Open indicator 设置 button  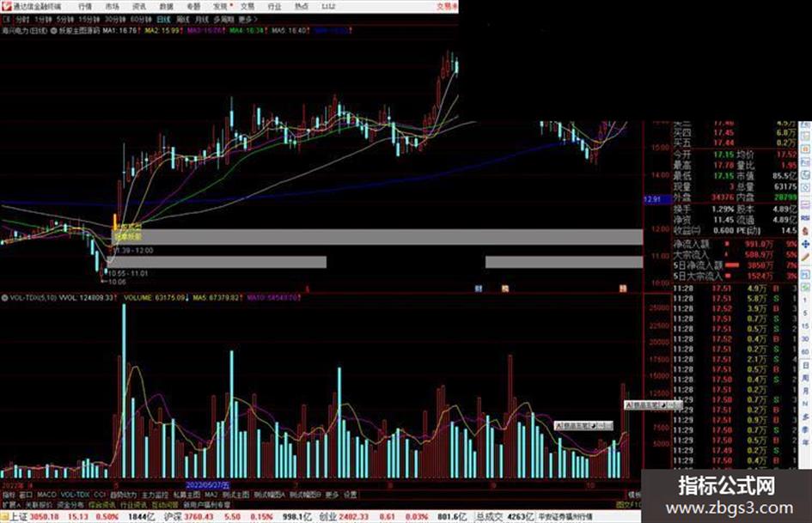[x=350, y=495]
